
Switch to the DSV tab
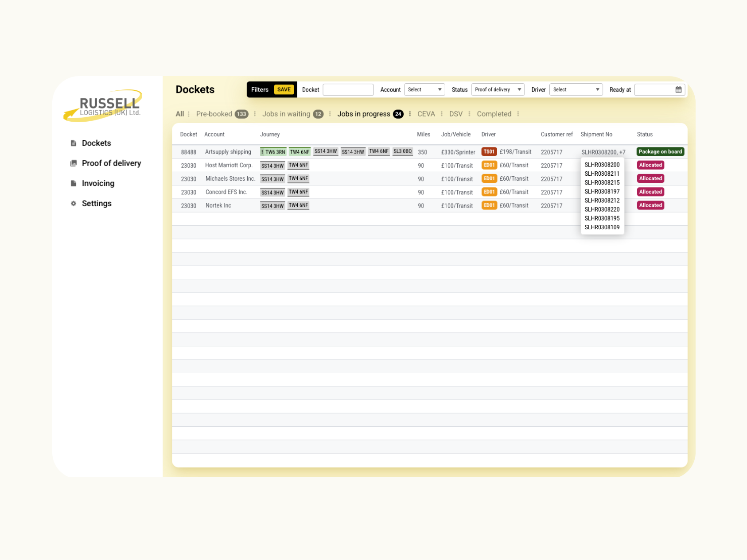coord(456,114)
